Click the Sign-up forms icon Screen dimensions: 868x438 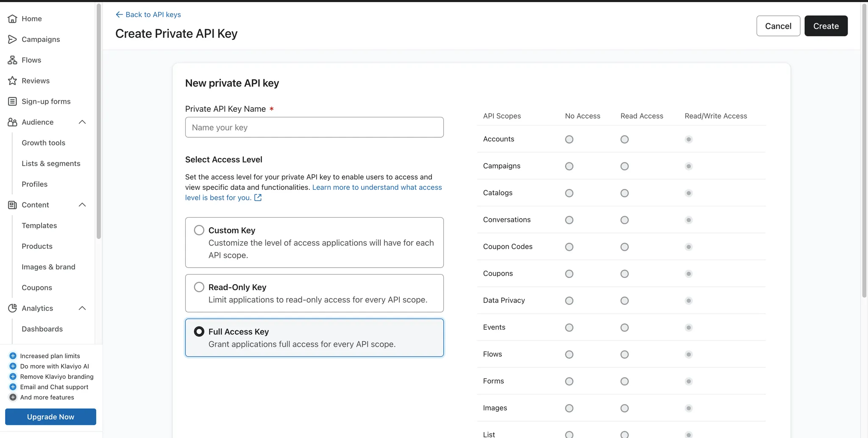[x=12, y=102]
